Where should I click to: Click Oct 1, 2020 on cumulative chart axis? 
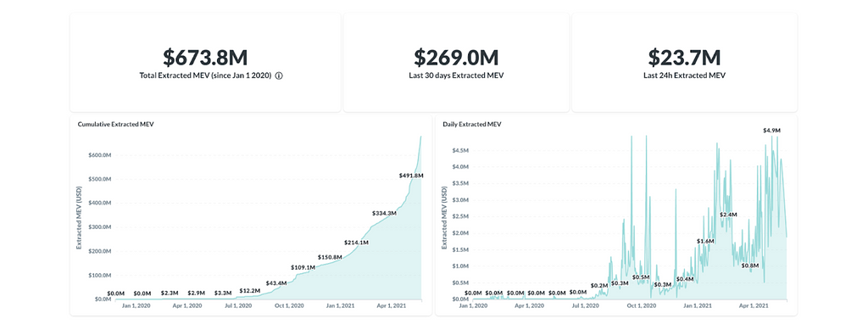(290, 305)
